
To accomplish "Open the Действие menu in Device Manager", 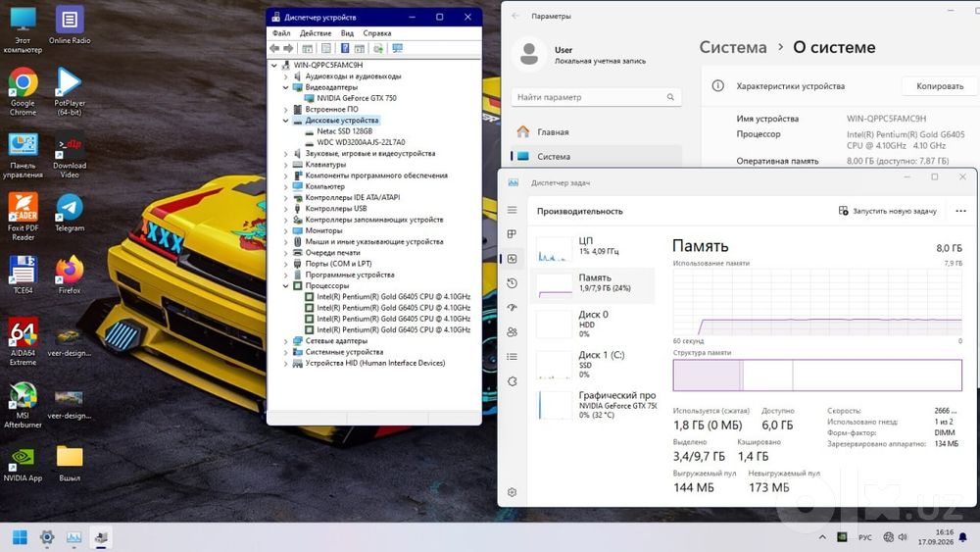I will click(x=316, y=33).
